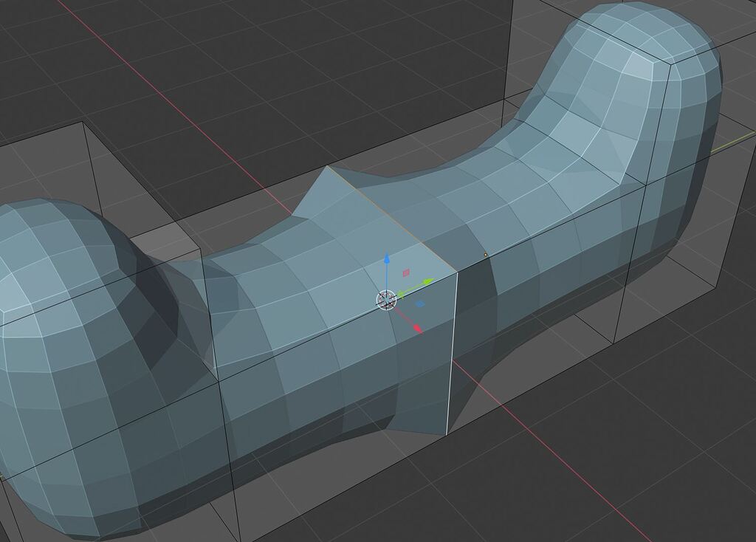Grab the blue Z-axis move arrow
This screenshot has height=542, width=756.
(387, 259)
